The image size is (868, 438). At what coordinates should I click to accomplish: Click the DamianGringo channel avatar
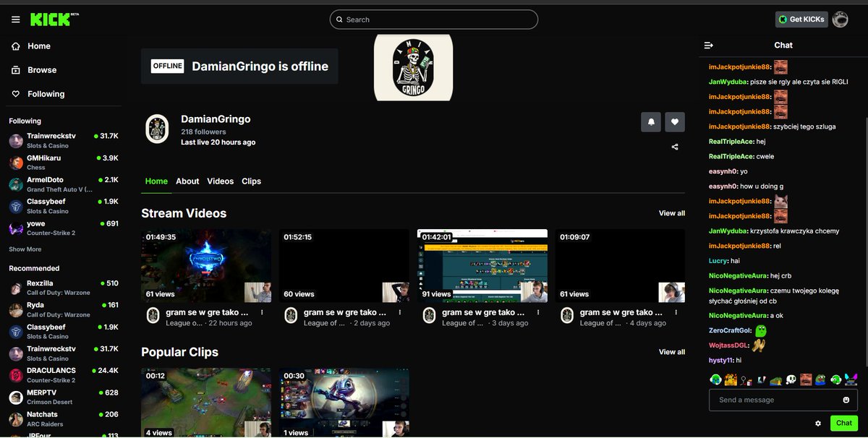point(157,129)
